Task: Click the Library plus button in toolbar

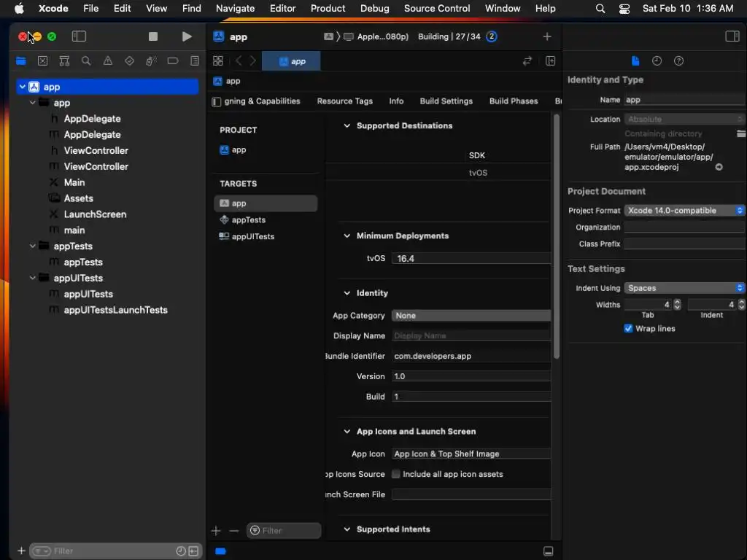Action: click(547, 36)
